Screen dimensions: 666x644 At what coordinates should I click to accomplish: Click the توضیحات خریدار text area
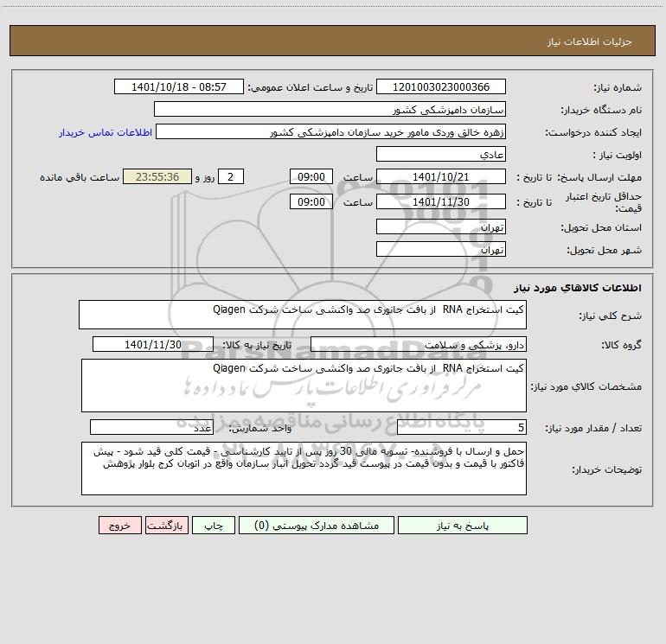coord(304,469)
